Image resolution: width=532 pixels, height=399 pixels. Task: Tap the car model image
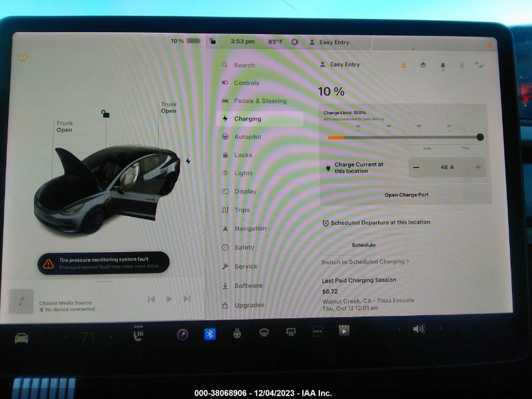click(107, 190)
